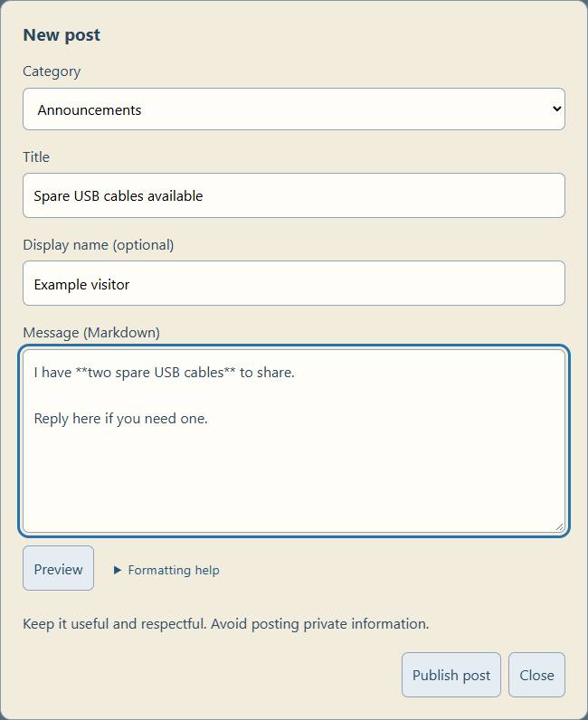Click the "New post" heading
588x720 pixels.
pyautogui.click(x=62, y=35)
